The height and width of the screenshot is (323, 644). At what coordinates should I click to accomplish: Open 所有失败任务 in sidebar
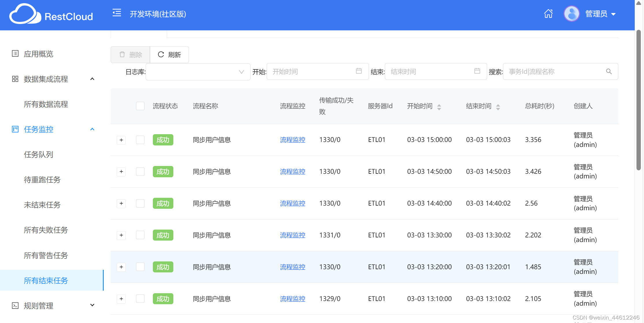pos(46,230)
